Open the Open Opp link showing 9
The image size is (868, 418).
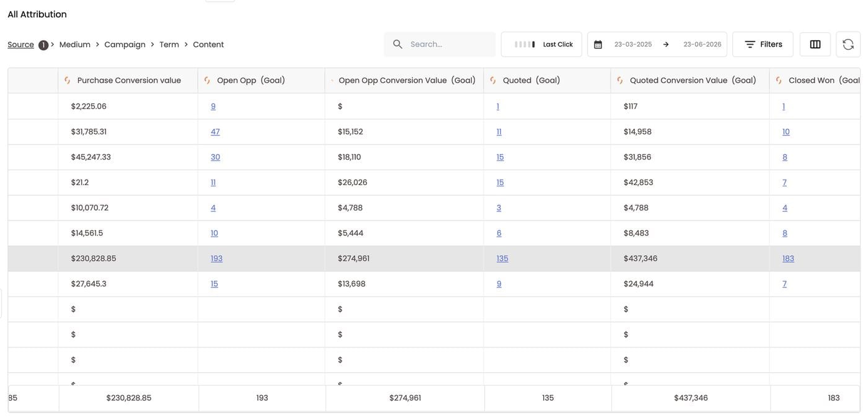[x=213, y=107]
